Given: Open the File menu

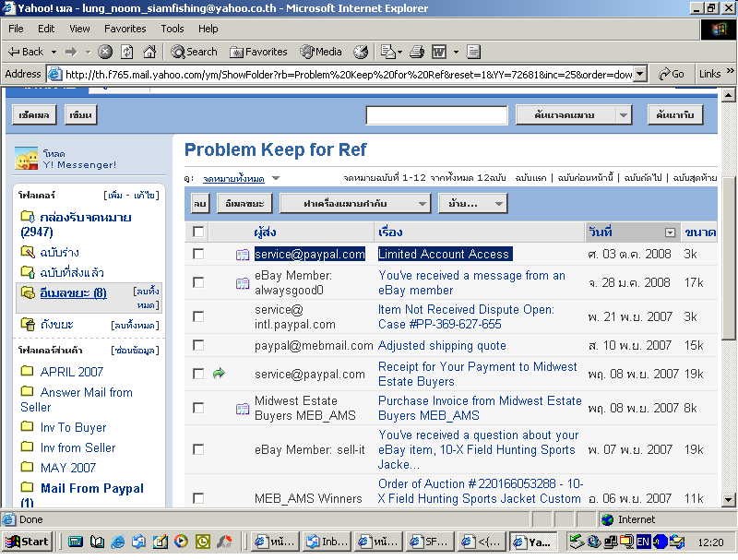Looking at the screenshot, I should point(16,30).
